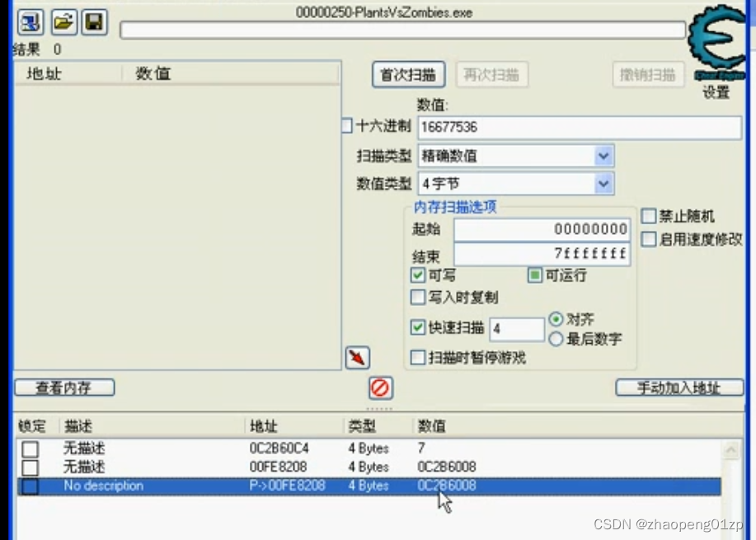
Task: Enable the 启用速度修改 speedhack checkbox
Action: [649, 239]
